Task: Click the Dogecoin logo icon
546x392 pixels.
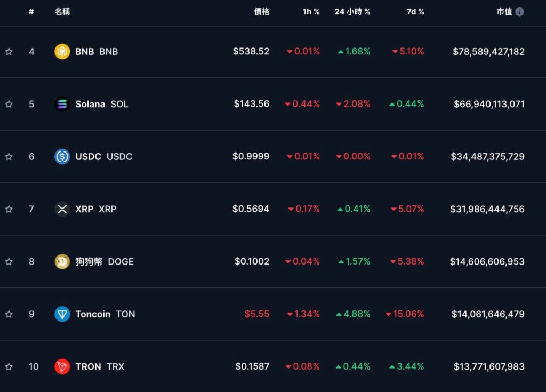Action: pos(62,261)
